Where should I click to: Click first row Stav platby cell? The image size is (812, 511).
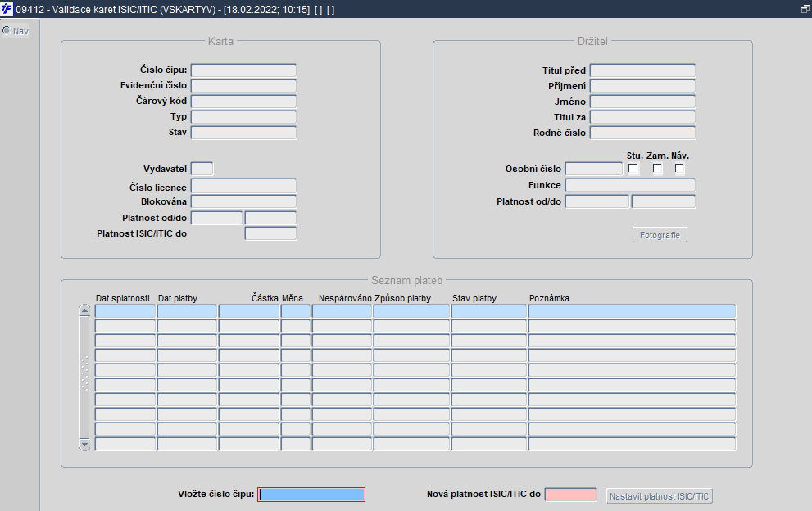(489, 311)
